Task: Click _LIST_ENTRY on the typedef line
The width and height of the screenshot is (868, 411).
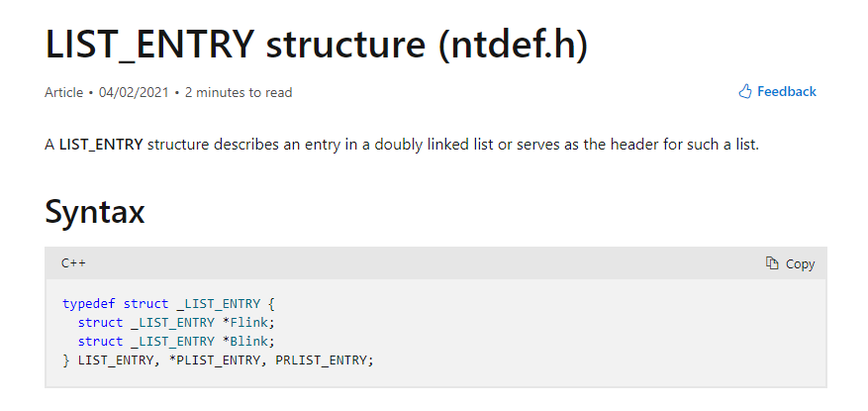Action: [218, 303]
